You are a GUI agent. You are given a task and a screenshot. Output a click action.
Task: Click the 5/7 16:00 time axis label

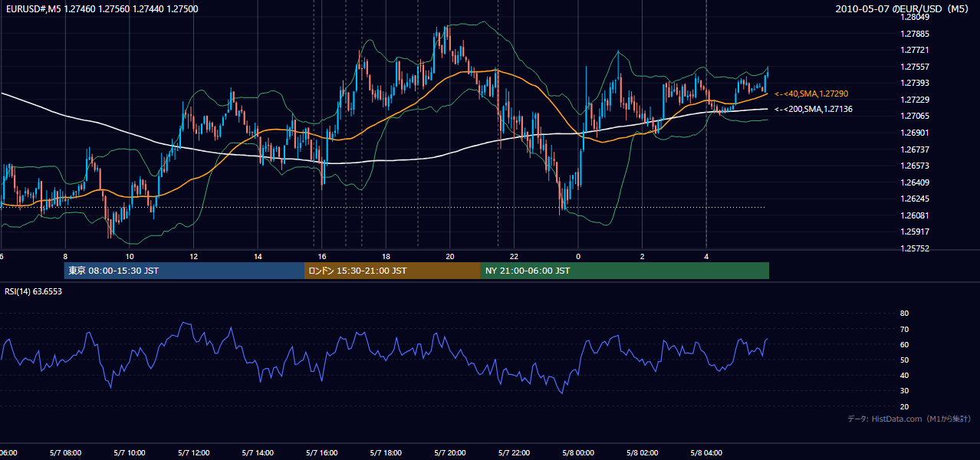pyautogui.click(x=322, y=453)
